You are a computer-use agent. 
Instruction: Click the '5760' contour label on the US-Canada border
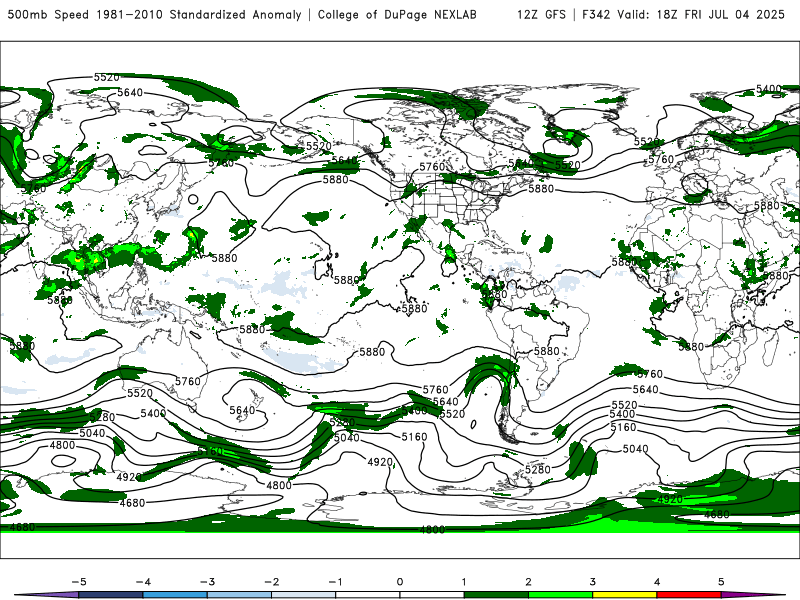[x=432, y=167]
